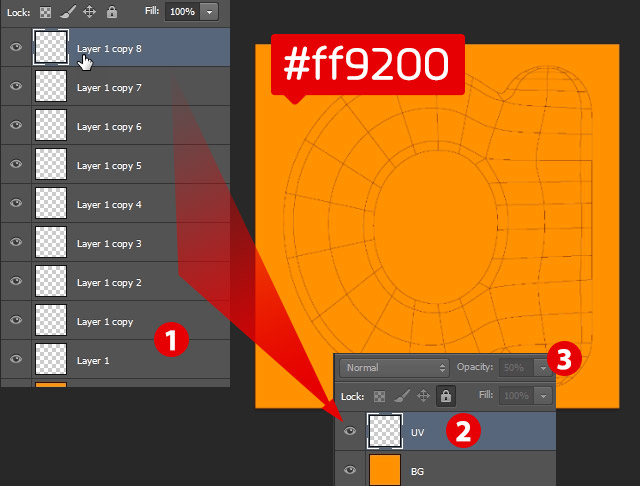Select Layer 1 copy 3 thumbnail

(x=51, y=242)
